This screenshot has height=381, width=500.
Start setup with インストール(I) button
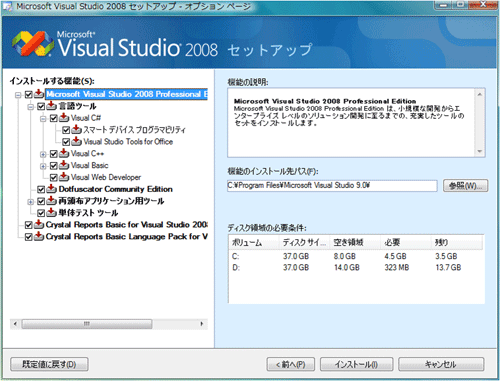click(x=356, y=364)
